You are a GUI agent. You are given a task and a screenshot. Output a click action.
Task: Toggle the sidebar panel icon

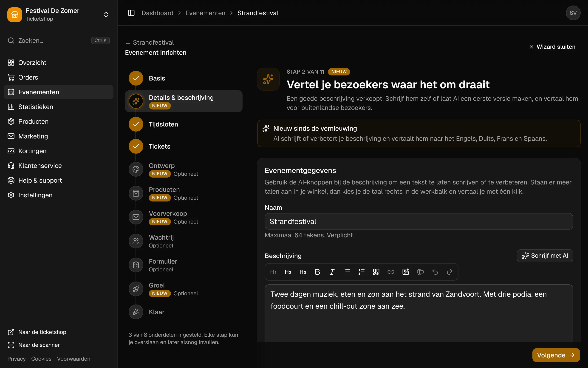[131, 13]
